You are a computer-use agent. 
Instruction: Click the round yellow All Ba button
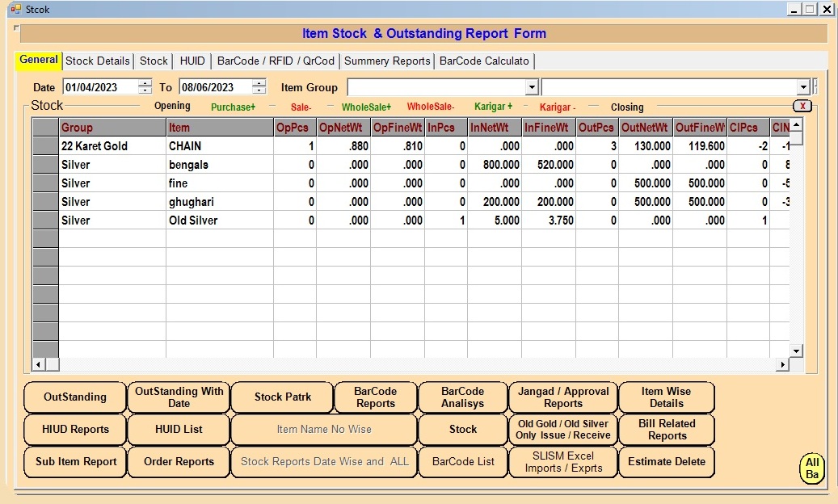click(x=812, y=468)
